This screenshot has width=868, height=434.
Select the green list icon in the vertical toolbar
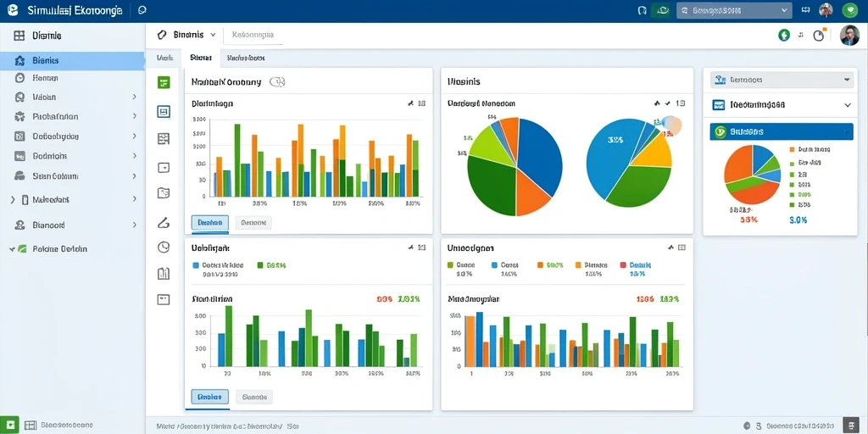click(164, 83)
